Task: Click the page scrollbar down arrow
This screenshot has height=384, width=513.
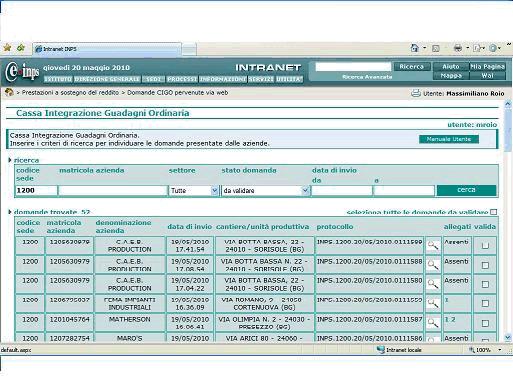Action: tap(508, 338)
